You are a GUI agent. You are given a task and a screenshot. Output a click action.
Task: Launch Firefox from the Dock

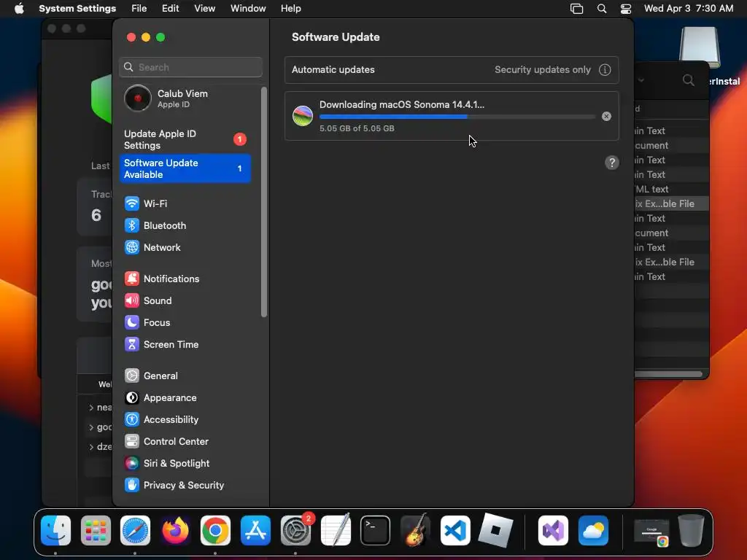click(x=175, y=530)
